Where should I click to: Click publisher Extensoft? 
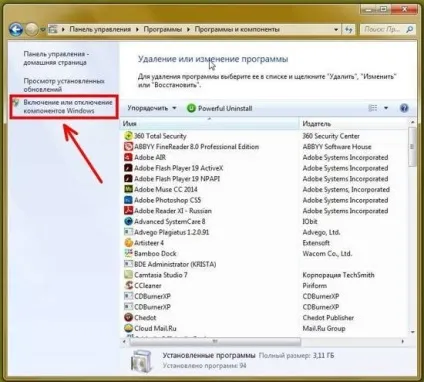[316, 243]
